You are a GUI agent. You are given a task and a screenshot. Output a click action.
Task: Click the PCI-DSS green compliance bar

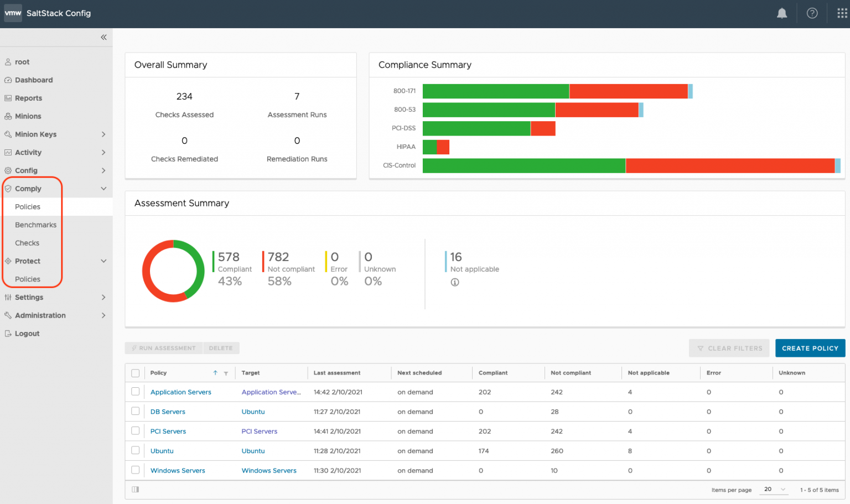click(x=476, y=128)
